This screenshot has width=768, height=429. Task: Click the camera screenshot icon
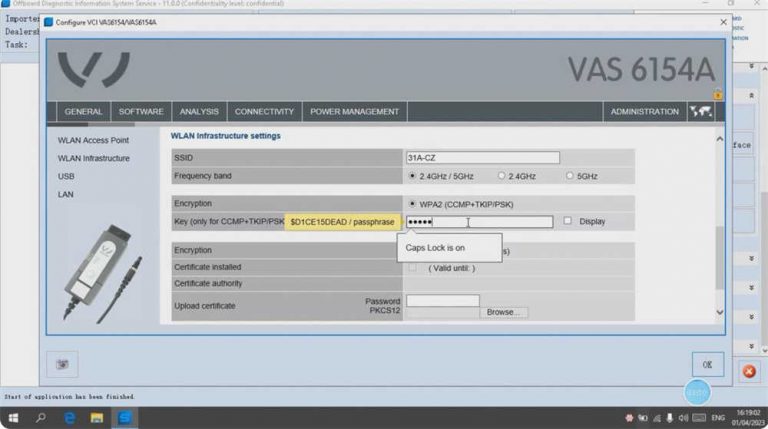point(62,364)
